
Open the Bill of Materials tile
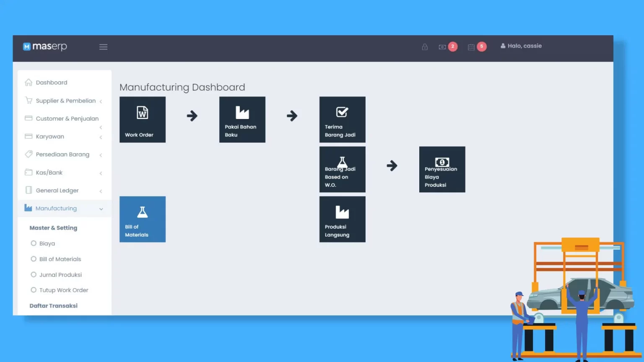[x=143, y=219]
